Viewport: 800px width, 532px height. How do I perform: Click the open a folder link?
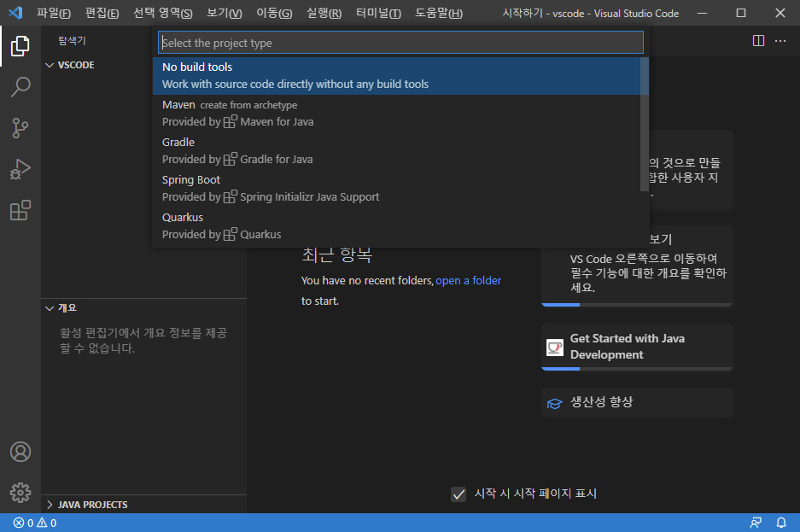click(469, 281)
